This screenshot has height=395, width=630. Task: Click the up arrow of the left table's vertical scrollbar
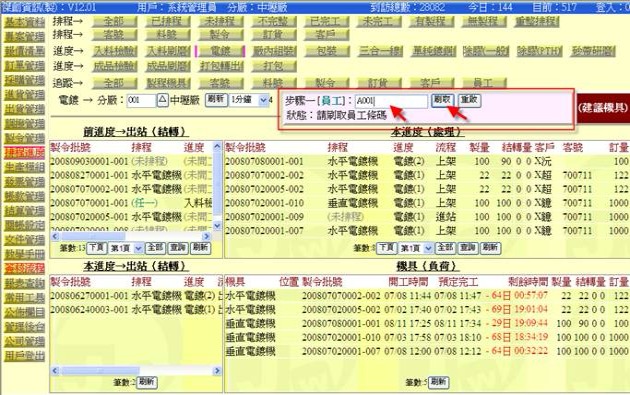(217, 146)
